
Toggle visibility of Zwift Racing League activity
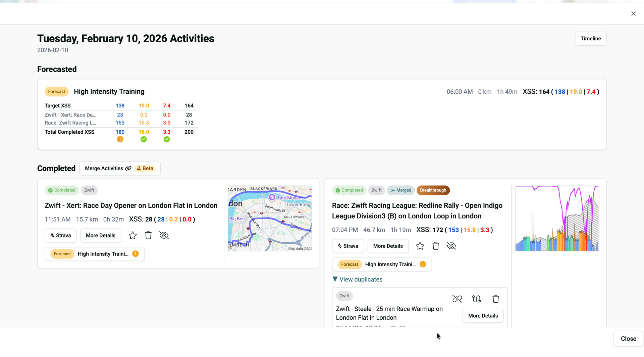451,246
